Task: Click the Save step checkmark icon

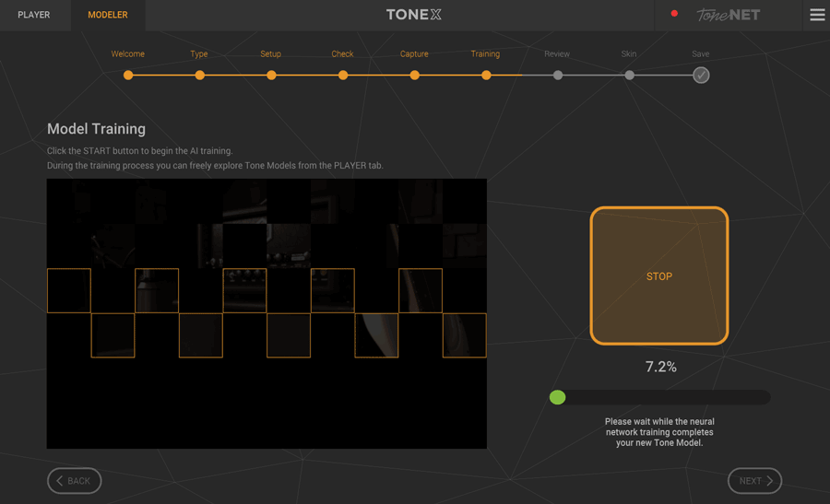Action: pyautogui.click(x=701, y=76)
